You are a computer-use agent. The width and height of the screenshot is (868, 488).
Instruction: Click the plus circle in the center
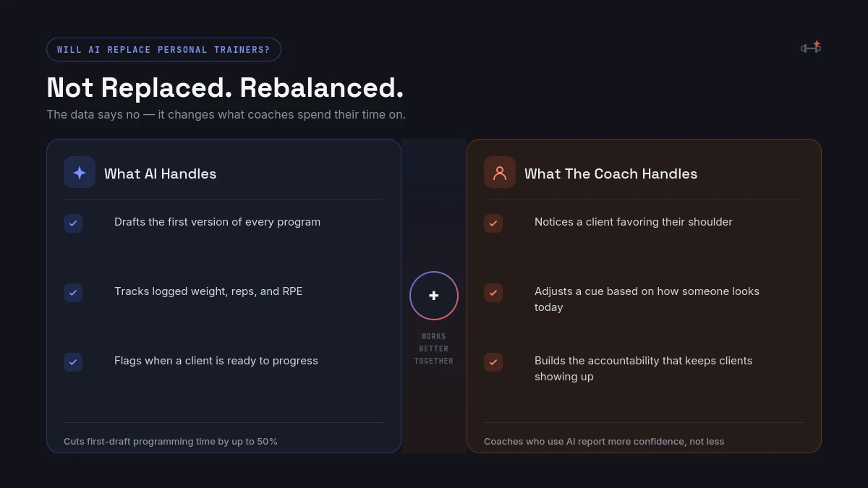(434, 296)
